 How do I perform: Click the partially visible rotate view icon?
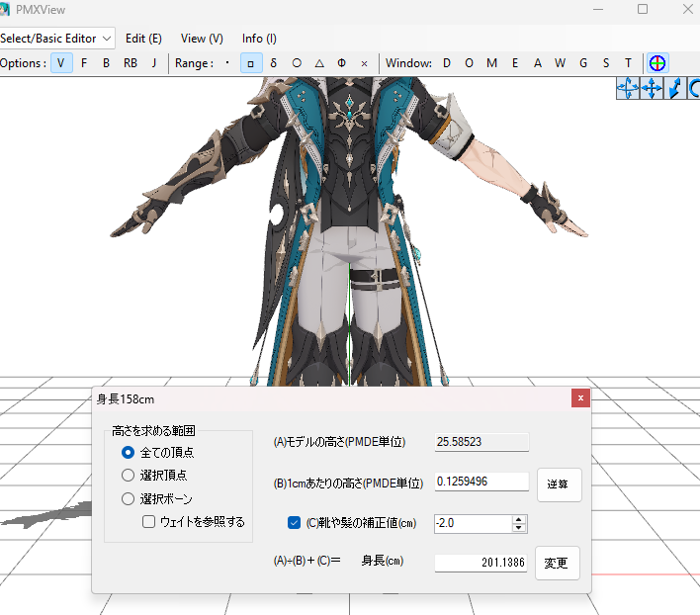point(694,88)
